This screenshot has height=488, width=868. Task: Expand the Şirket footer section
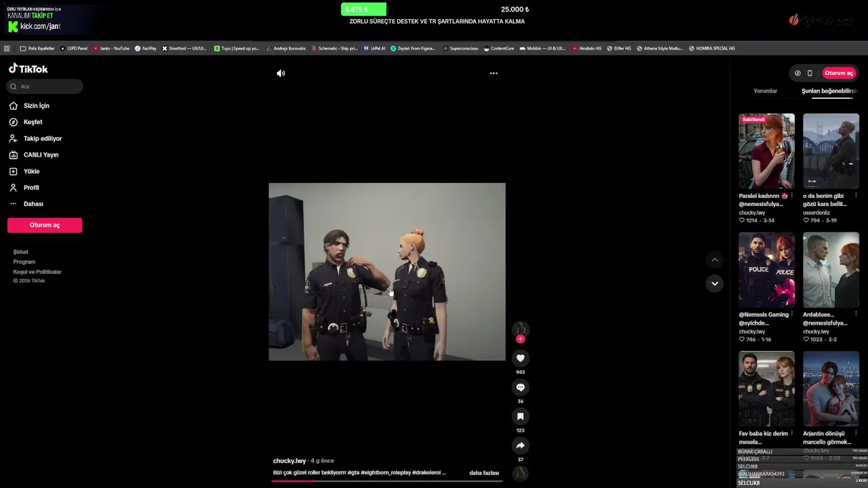pos(21,252)
